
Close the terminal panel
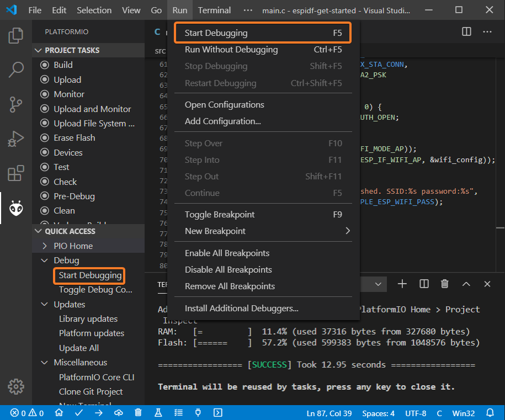click(487, 284)
